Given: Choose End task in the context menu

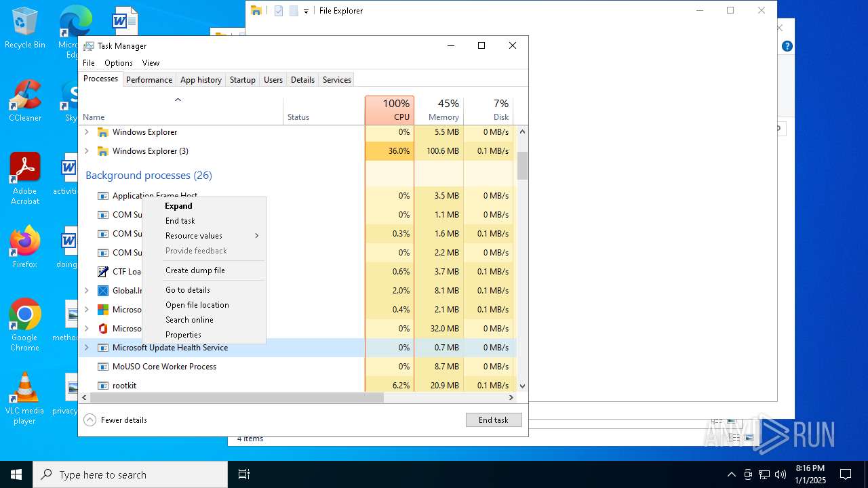Looking at the screenshot, I should (203, 221).
